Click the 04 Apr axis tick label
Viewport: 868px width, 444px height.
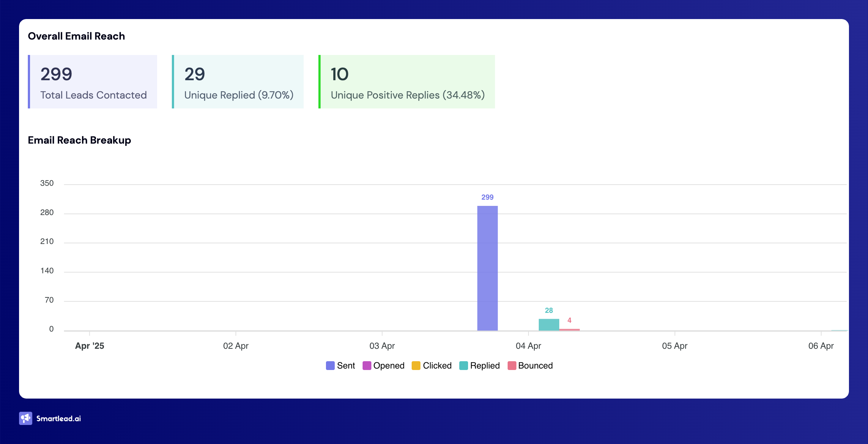click(528, 346)
